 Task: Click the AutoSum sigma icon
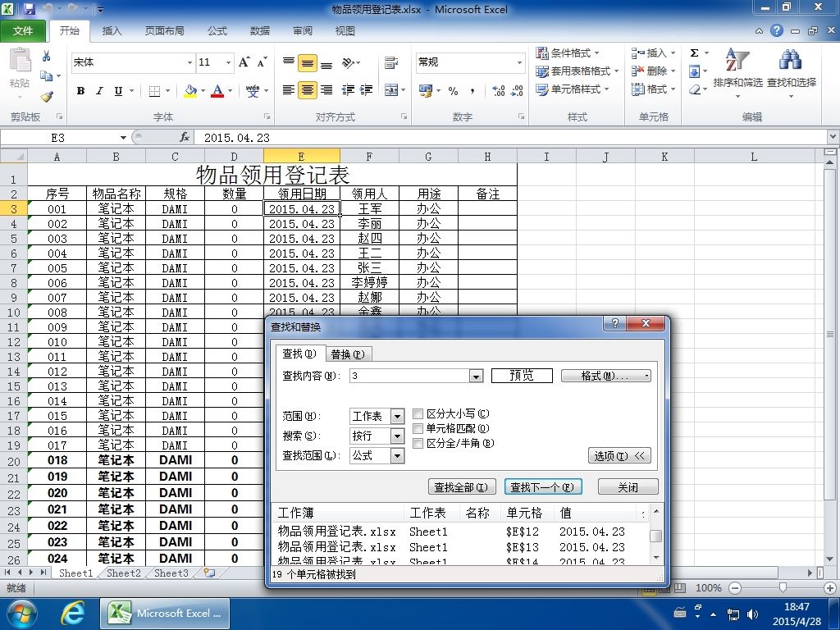(x=694, y=52)
